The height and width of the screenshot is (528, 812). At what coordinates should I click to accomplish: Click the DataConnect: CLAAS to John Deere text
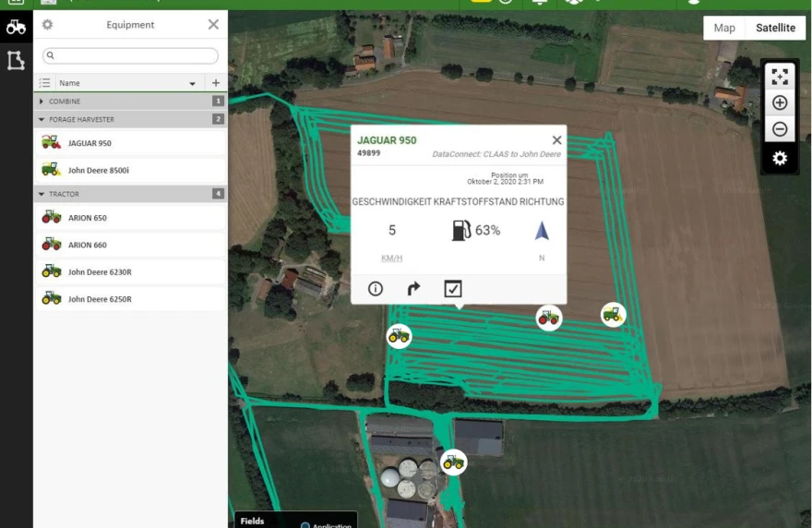(496, 154)
